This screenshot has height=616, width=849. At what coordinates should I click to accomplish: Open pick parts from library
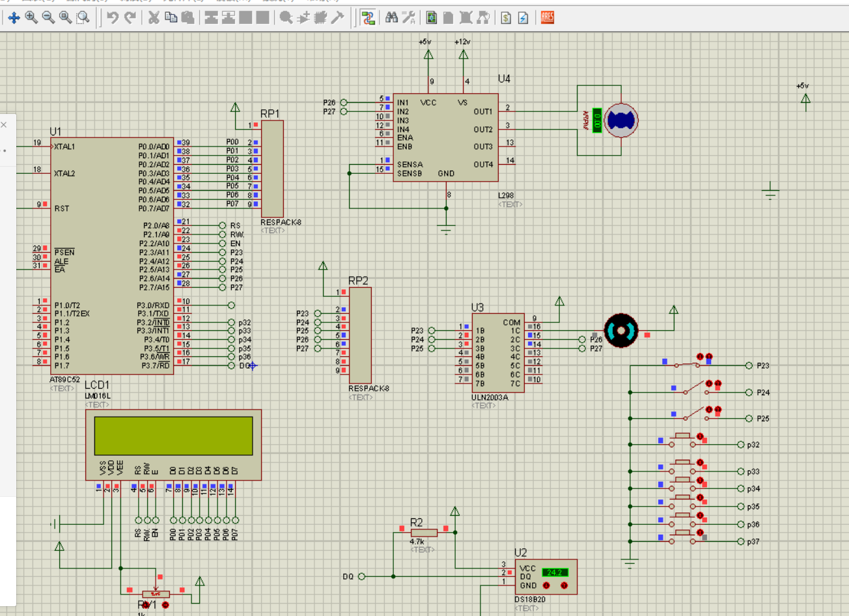(x=286, y=18)
